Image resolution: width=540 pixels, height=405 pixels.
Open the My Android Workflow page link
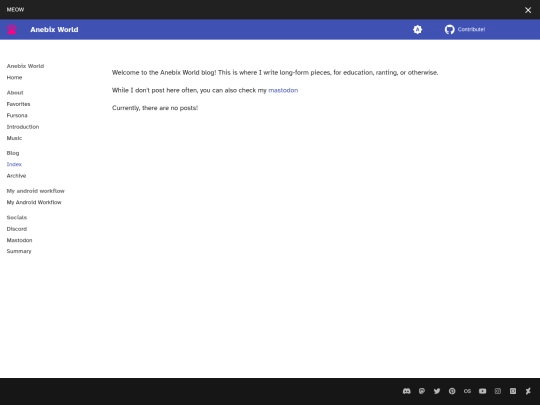[34, 202]
